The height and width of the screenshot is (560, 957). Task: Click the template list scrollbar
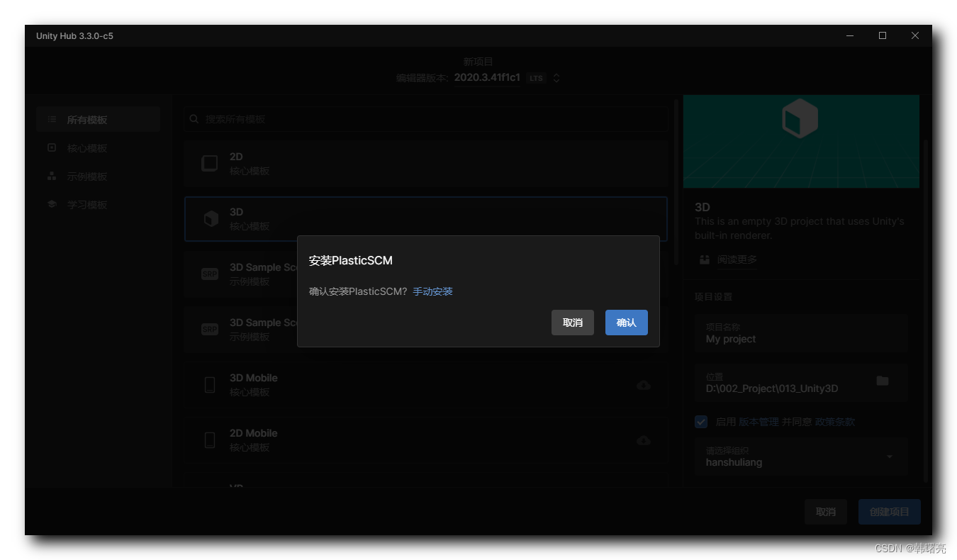676,181
